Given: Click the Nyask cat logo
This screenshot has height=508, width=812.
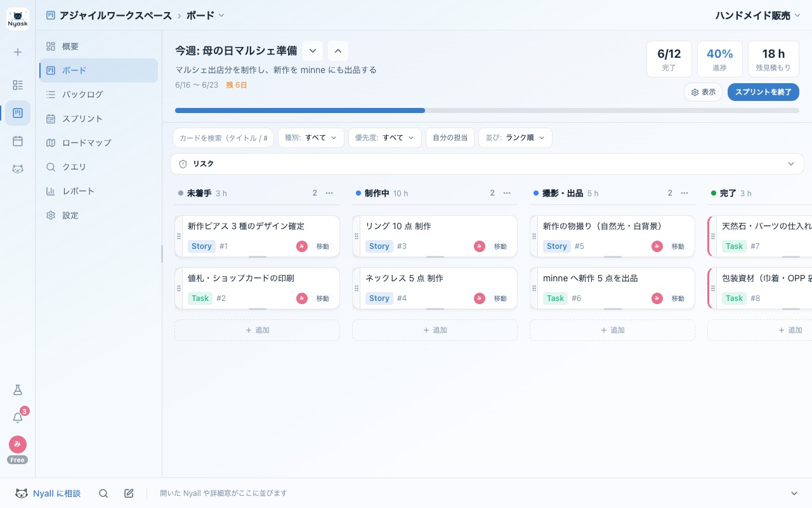Looking at the screenshot, I should pos(18,18).
